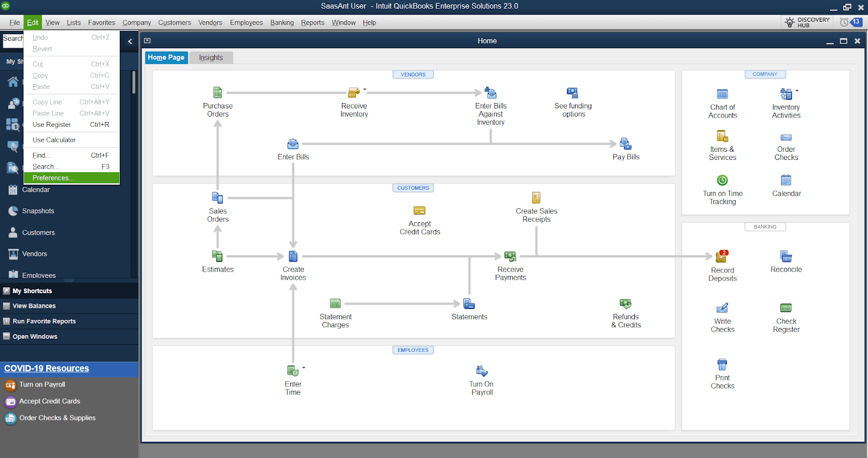
Task: Click the Receive Inventory icon
Action: click(x=354, y=93)
